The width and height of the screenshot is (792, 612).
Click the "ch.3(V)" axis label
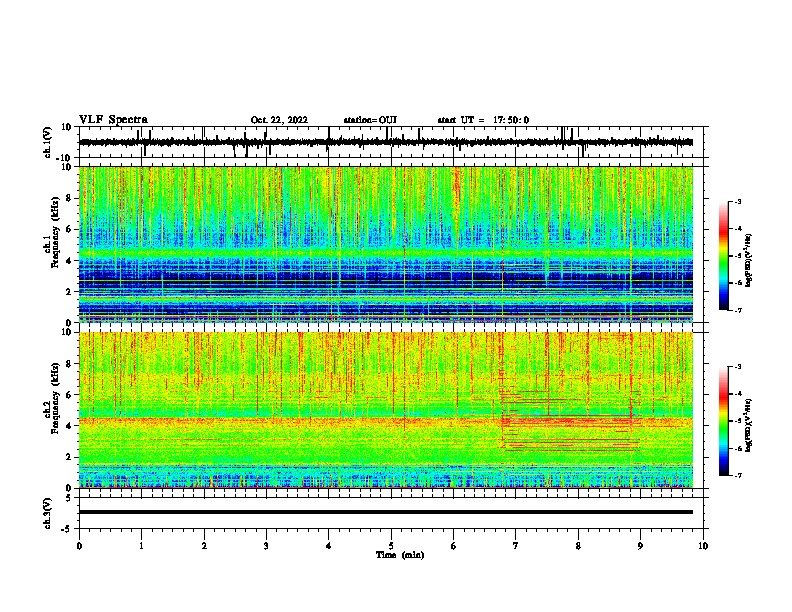(x=48, y=513)
